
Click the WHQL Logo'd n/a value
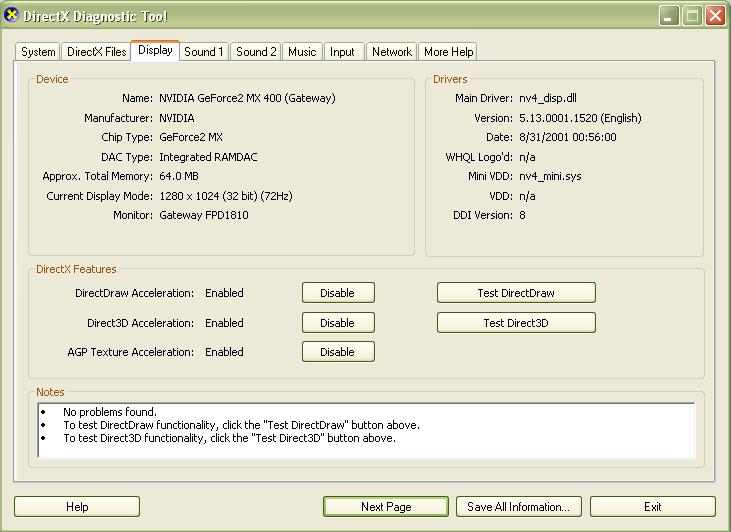(527, 157)
